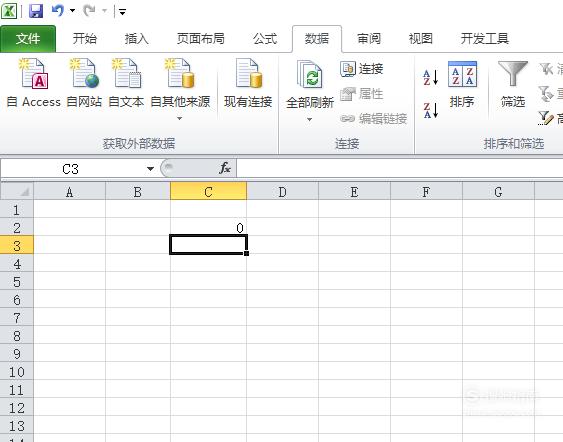Open 自其他来源 (From Other Sources) menu
The image size is (563, 442).
pyautogui.click(x=180, y=90)
